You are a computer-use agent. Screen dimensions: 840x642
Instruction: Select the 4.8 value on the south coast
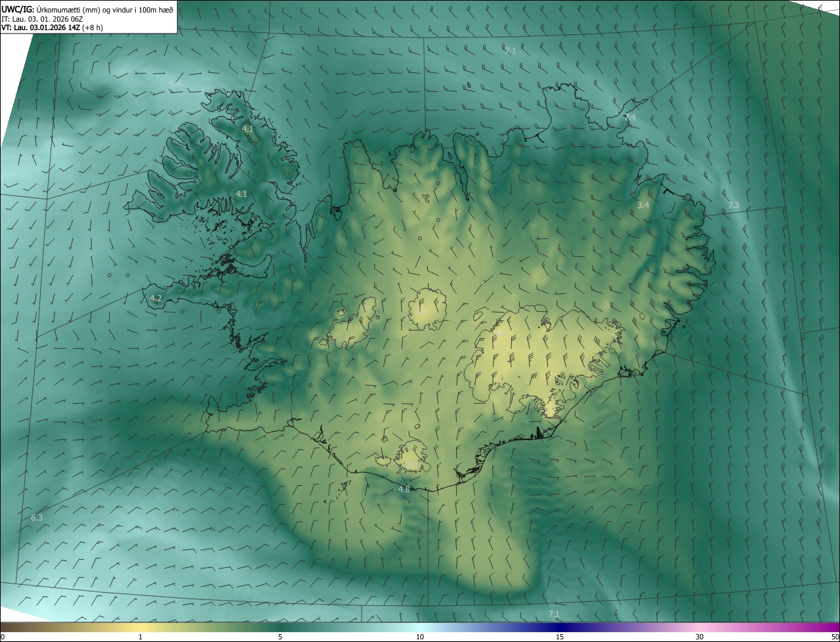click(404, 489)
